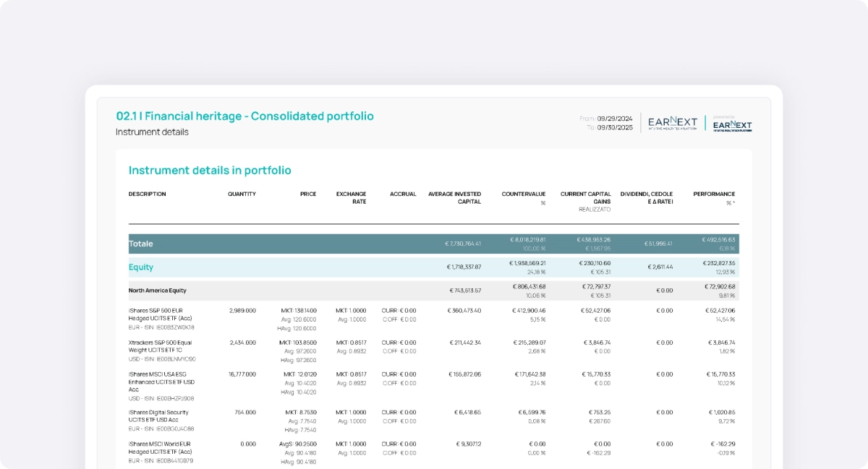The height and width of the screenshot is (469, 868).
Task: Click the 'powered by' EARNEXT logo
Action: 732,124
